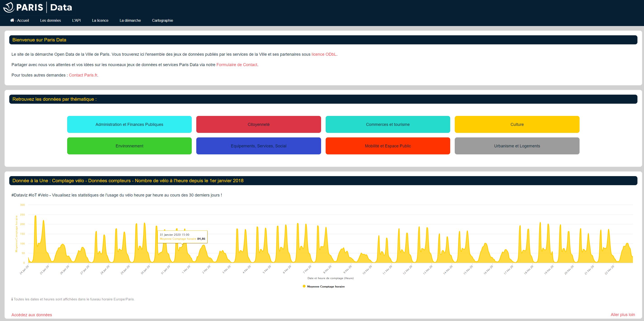Click the 10 Fév 20 axis label

[x=367, y=270]
